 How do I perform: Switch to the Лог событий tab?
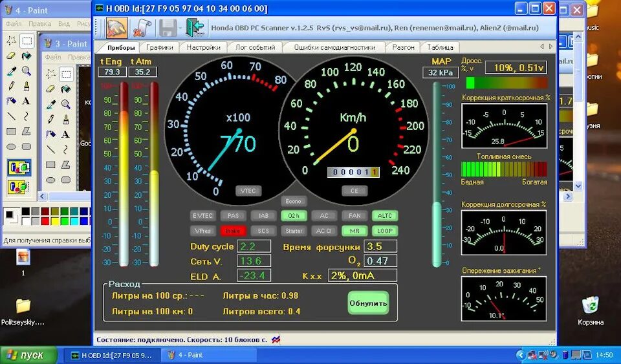pos(256,47)
